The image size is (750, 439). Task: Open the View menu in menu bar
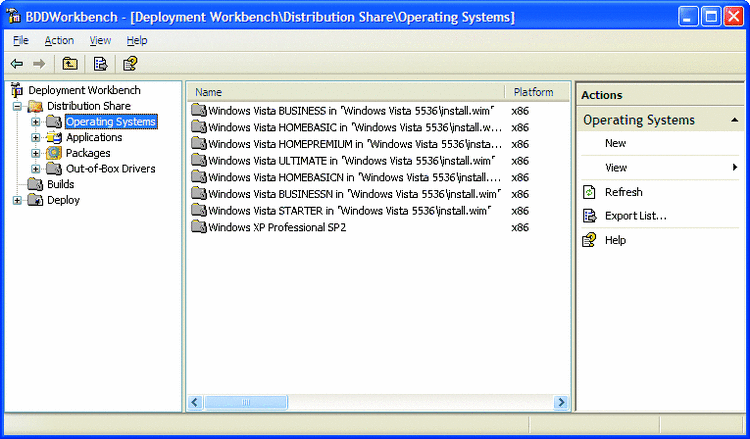point(100,41)
